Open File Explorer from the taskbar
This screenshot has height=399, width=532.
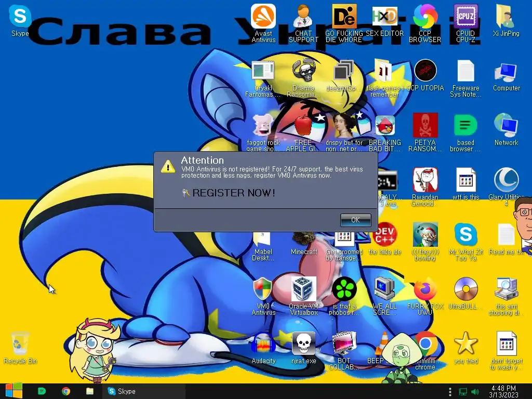pos(89,391)
